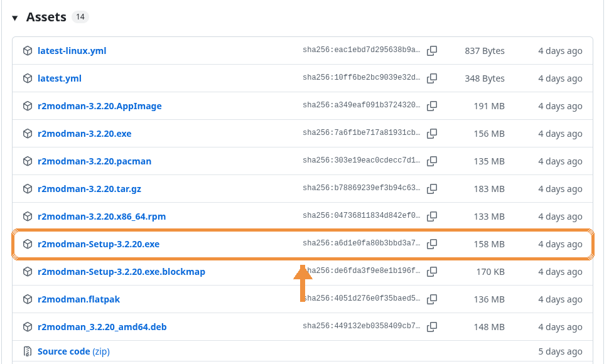
Task: Download r2modman_3.2.20_amd64.deb package
Action: pyautogui.click(x=102, y=327)
